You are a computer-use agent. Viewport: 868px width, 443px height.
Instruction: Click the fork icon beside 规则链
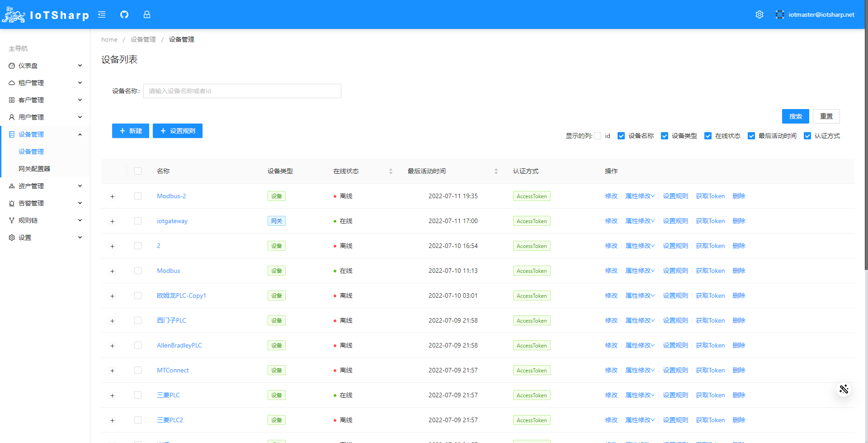click(12, 220)
